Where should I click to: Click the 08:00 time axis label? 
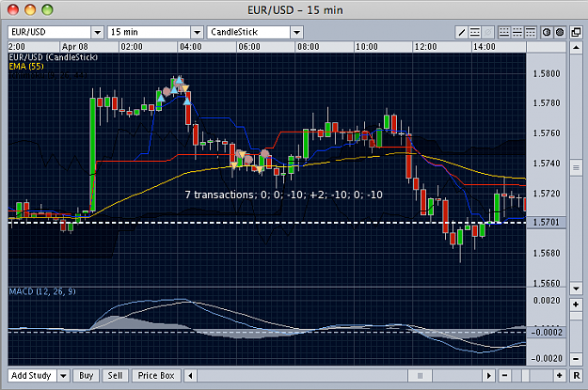[309, 47]
